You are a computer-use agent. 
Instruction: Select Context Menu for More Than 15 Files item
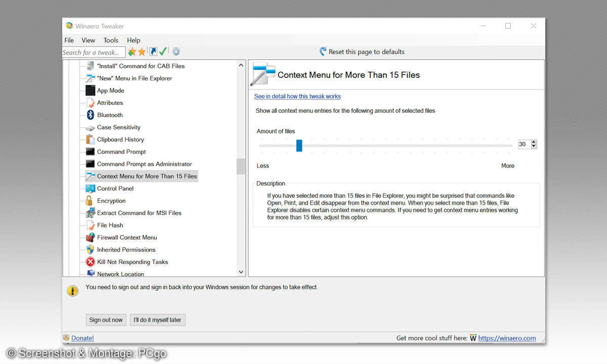click(147, 176)
